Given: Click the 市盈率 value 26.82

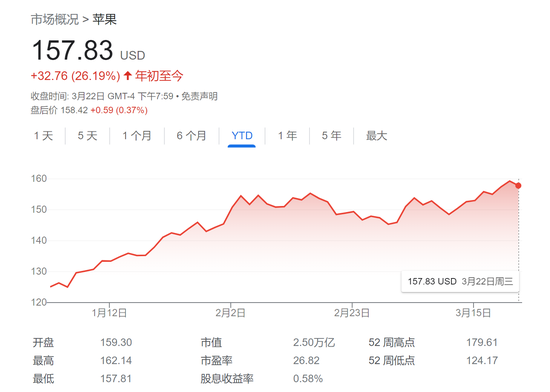Looking at the screenshot, I should tap(307, 360).
